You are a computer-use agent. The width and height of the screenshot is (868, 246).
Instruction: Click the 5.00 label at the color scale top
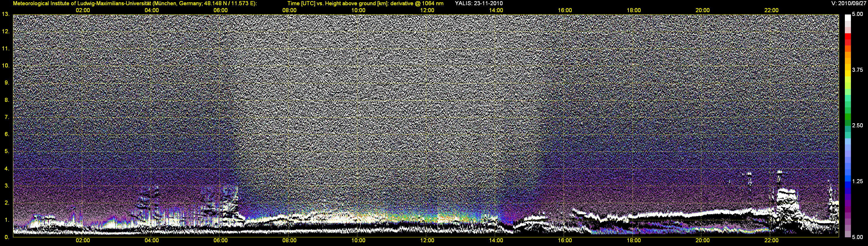tap(858, 14)
